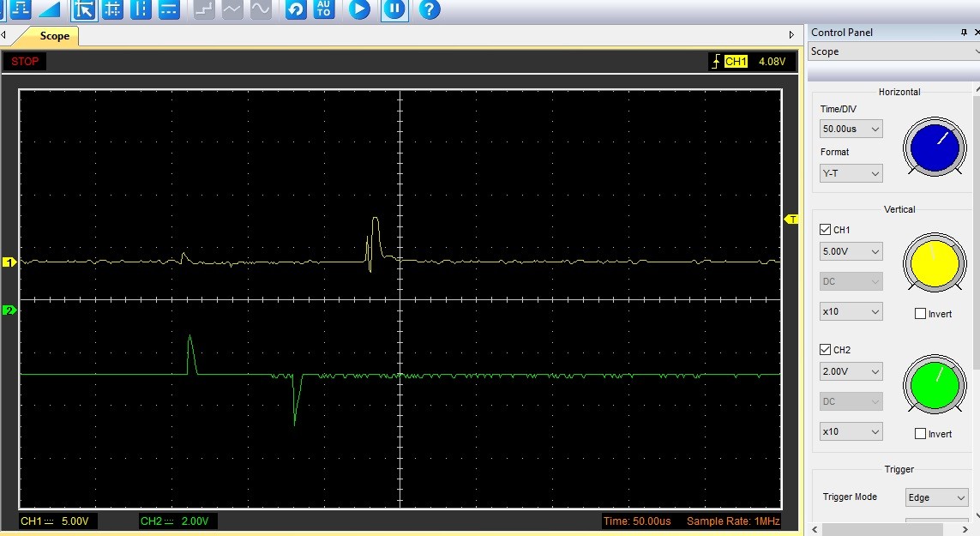Select the vertical cursors icon

tap(141, 9)
